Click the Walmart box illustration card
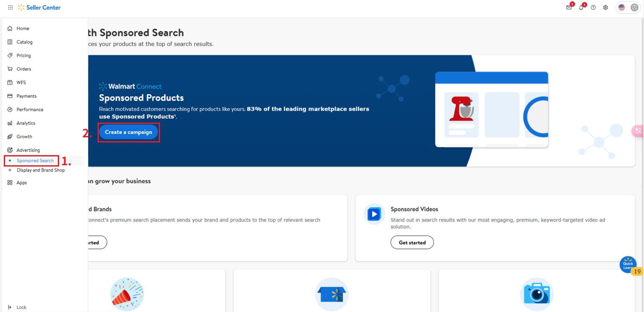 pos(332,294)
